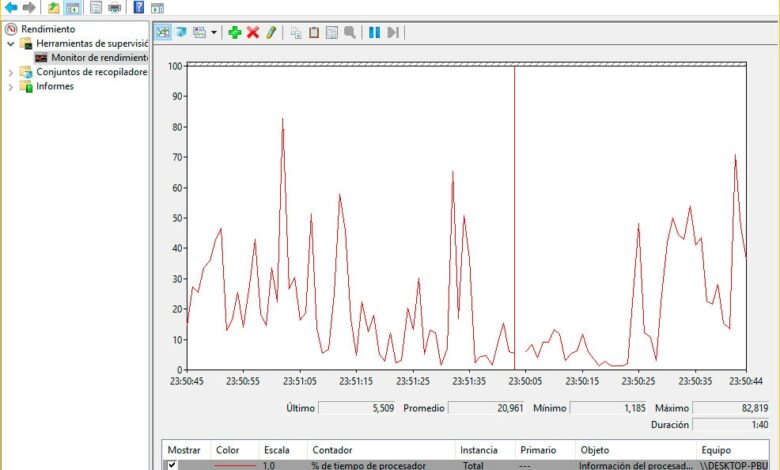Toggle the show/hide console tree icon
The width and height of the screenshot is (780, 470).
click(73, 7)
